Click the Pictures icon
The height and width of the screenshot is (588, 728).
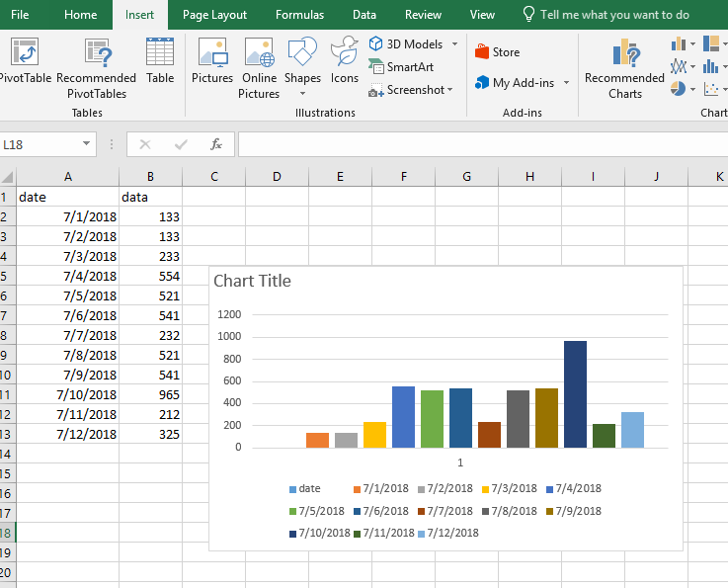[212, 60]
